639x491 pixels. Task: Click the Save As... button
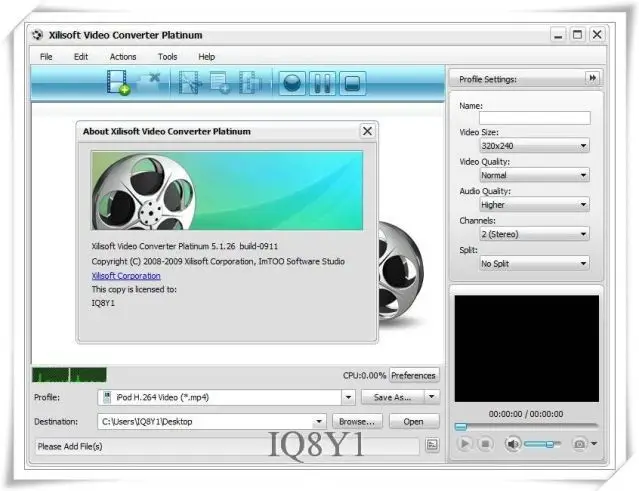(392, 397)
